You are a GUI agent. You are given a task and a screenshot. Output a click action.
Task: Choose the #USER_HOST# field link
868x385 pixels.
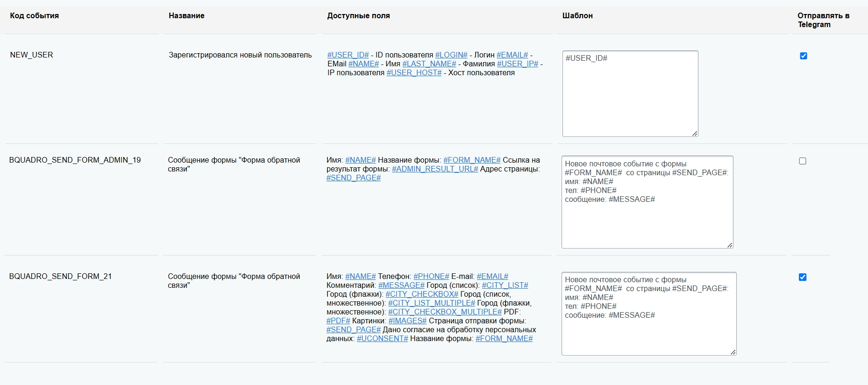(x=414, y=73)
